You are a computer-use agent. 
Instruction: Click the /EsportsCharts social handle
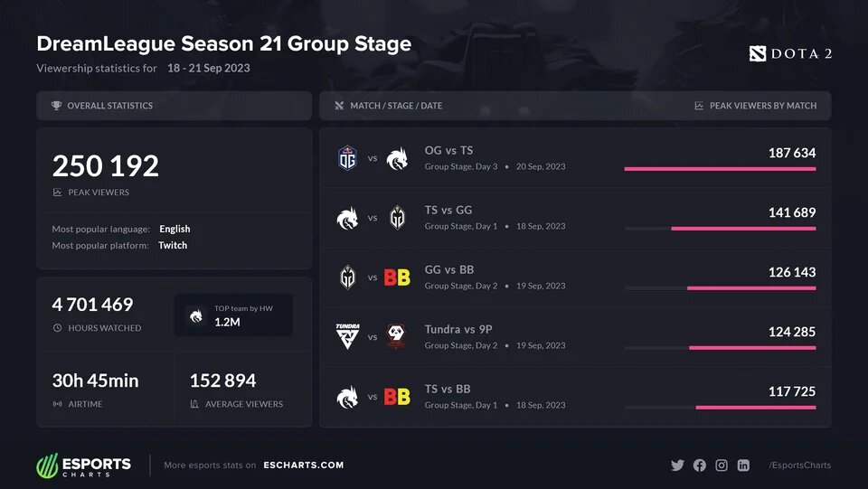point(799,465)
